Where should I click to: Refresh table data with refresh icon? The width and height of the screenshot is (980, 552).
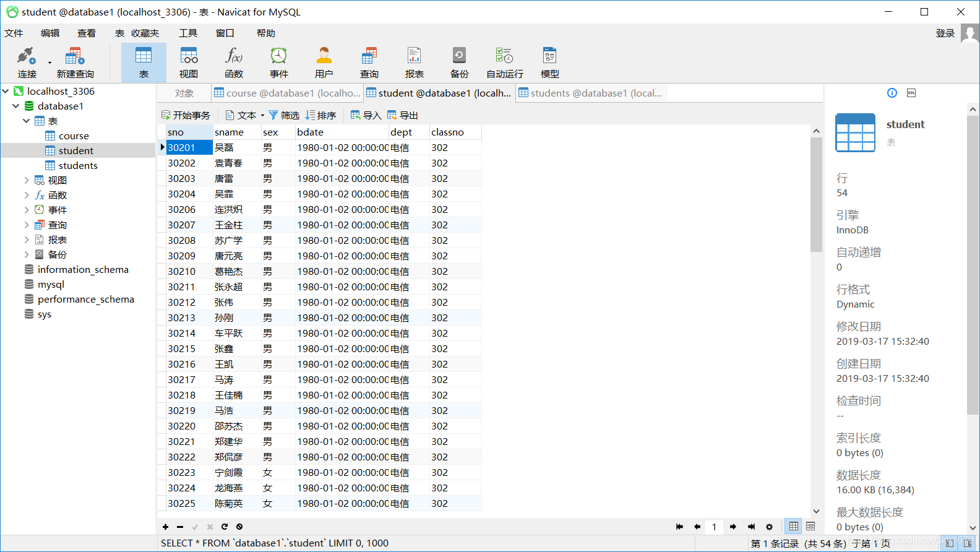click(x=225, y=527)
